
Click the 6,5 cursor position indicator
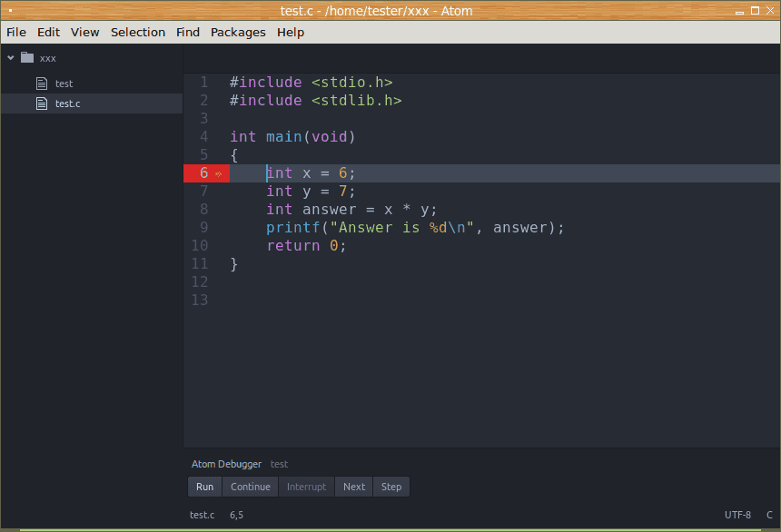coord(237,515)
